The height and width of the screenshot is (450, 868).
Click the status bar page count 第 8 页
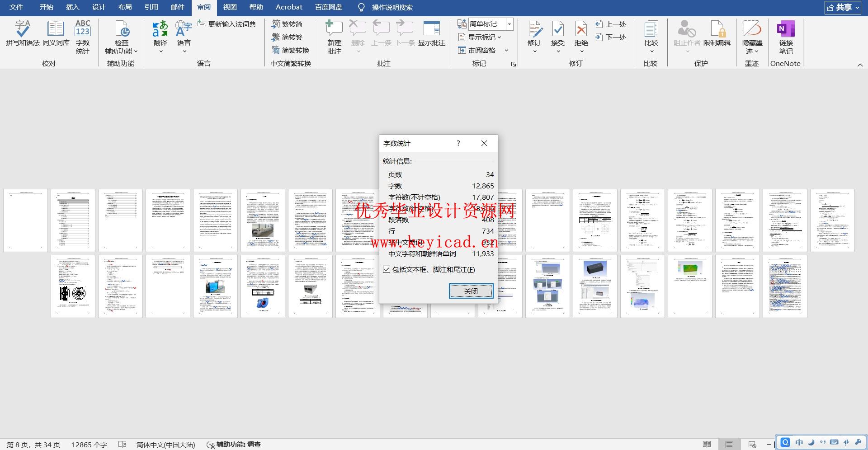pyautogui.click(x=33, y=445)
